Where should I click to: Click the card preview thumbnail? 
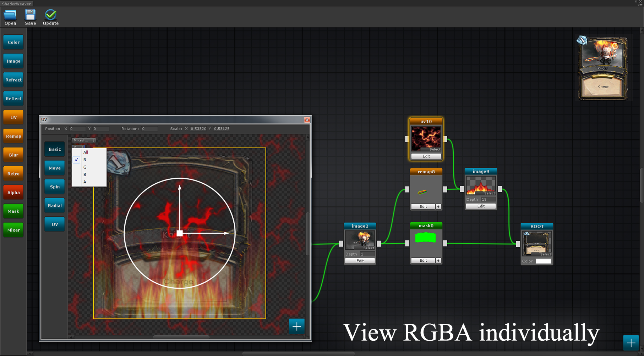click(x=602, y=68)
